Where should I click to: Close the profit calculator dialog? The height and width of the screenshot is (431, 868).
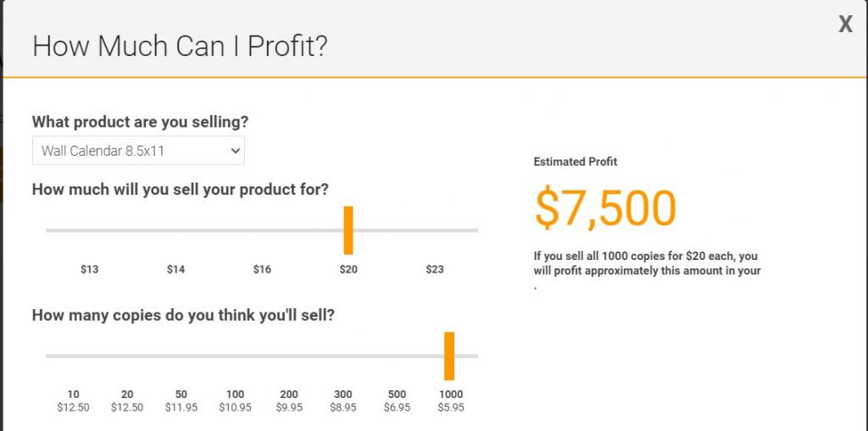point(845,25)
